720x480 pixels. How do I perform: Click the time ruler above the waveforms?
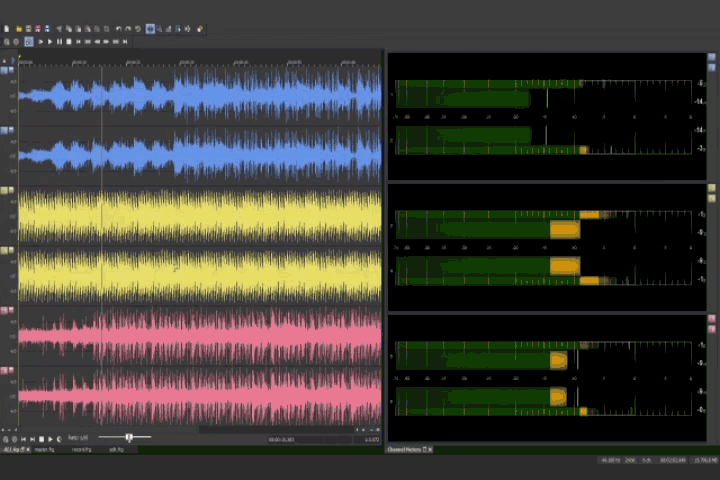tap(200, 61)
